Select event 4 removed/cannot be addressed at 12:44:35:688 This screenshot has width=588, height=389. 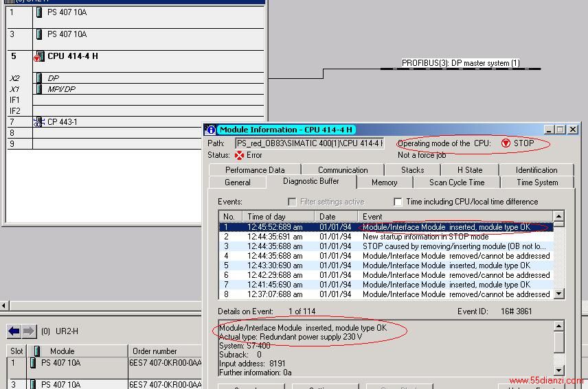pos(386,256)
